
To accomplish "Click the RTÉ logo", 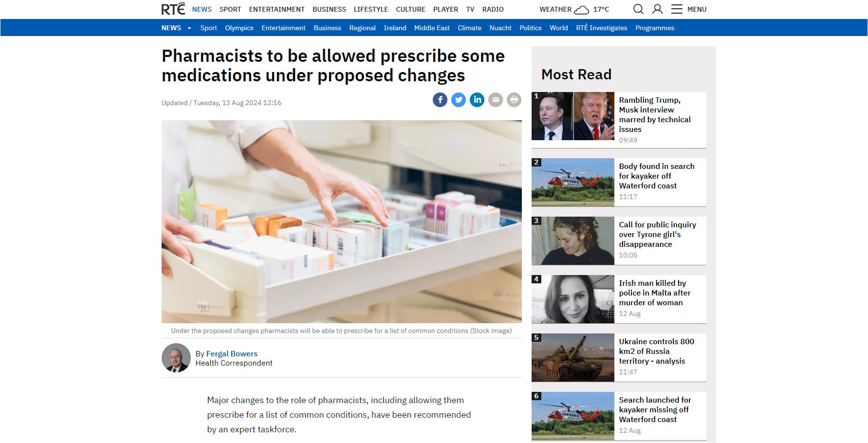I will (x=173, y=9).
